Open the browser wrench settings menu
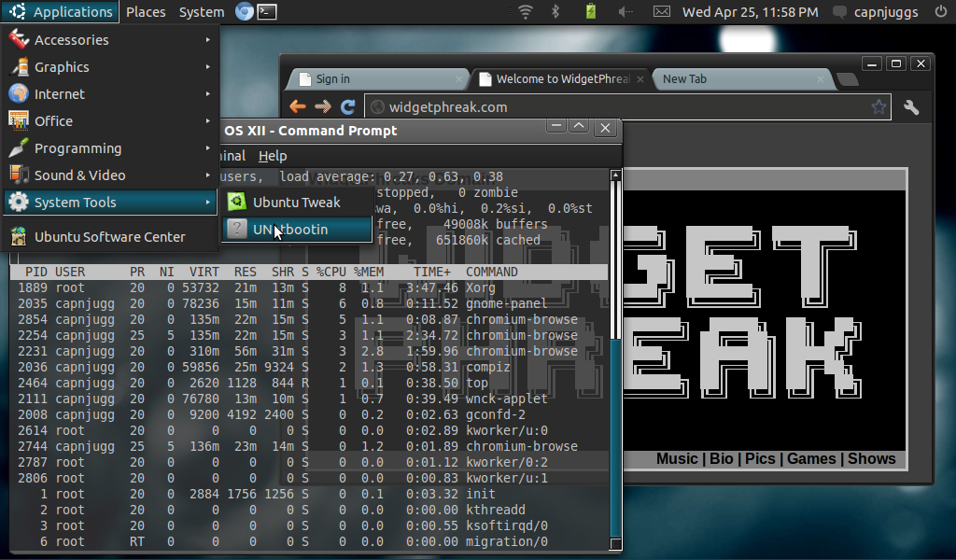 click(x=911, y=107)
